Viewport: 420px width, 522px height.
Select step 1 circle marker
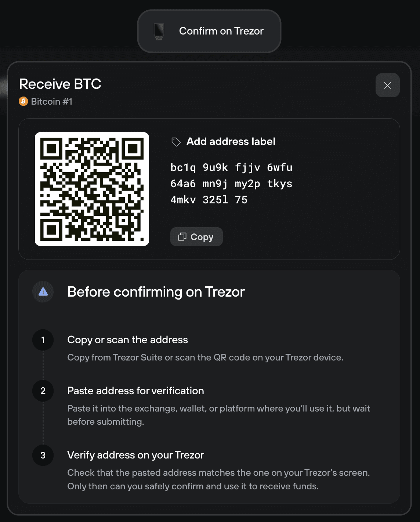coord(43,340)
